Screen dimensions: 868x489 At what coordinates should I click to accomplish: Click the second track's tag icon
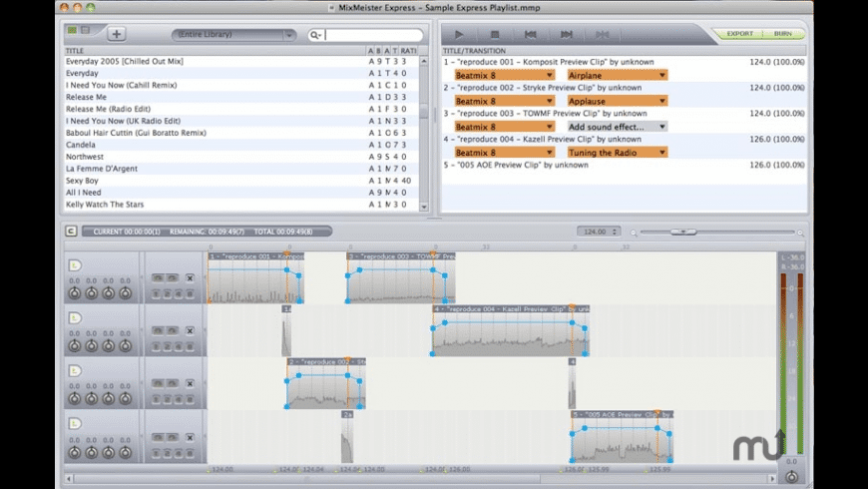pyautogui.click(x=75, y=318)
